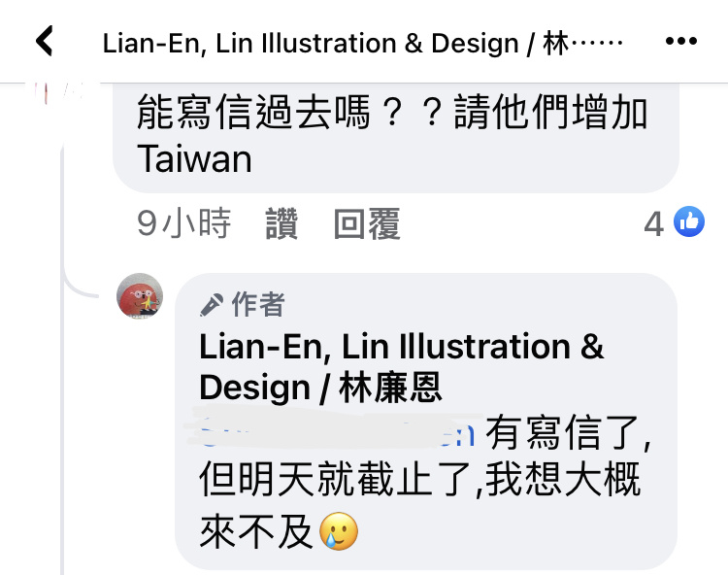Tap the blue thumbs-up reaction icon
The width and height of the screenshot is (728, 575).
point(689,221)
